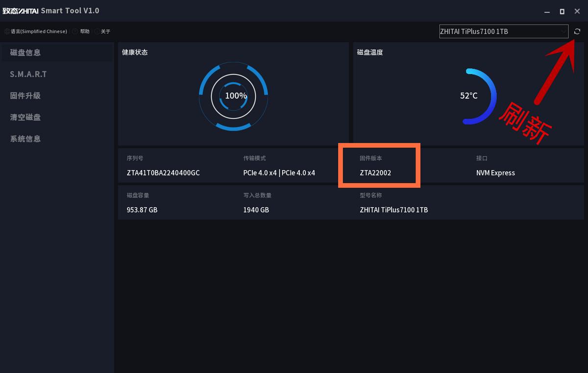Open the 清空磁盘 erase disk page

click(25, 117)
